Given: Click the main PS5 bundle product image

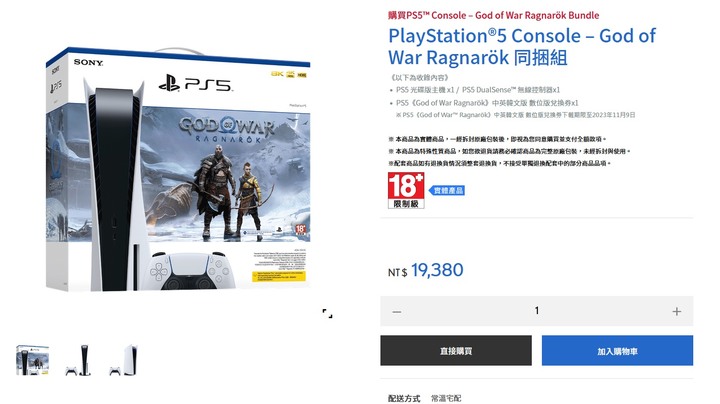Looking at the screenshot, I should [x=178, y=170].
